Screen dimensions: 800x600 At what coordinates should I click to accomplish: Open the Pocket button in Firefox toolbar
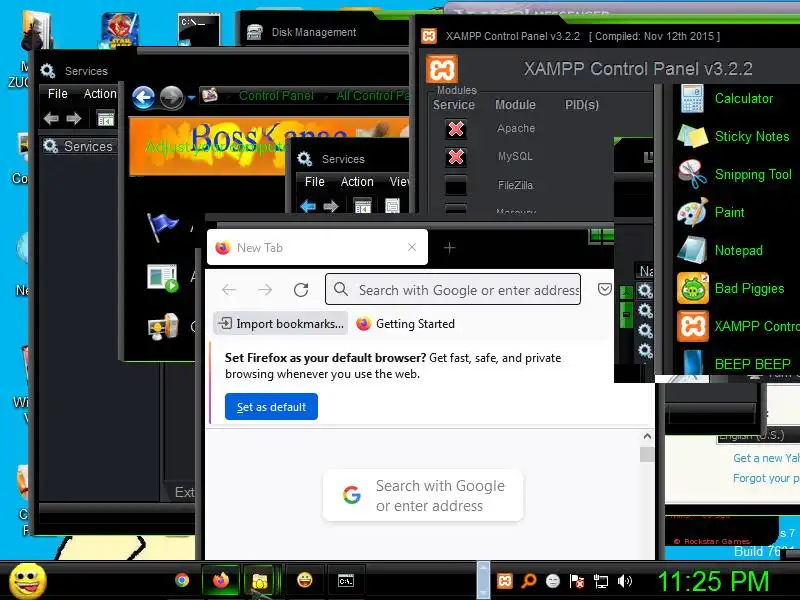(x=605, y=290)
